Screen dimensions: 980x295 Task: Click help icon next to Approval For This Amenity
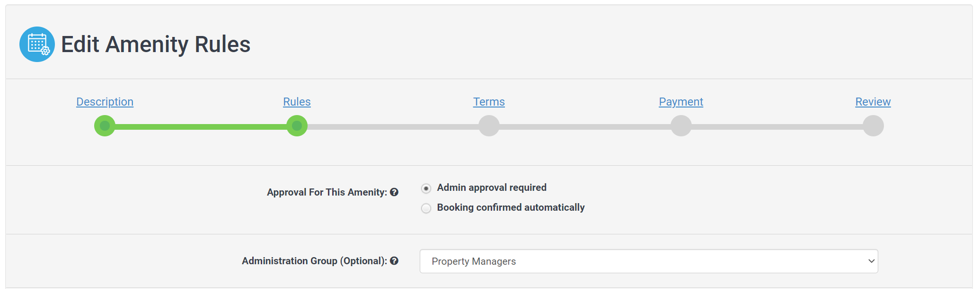394,192
